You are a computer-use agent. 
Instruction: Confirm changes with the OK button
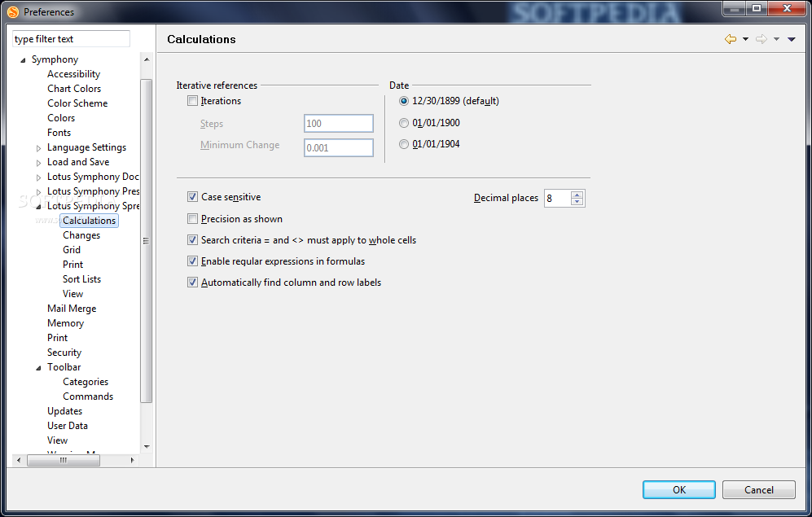pos(679,489)
